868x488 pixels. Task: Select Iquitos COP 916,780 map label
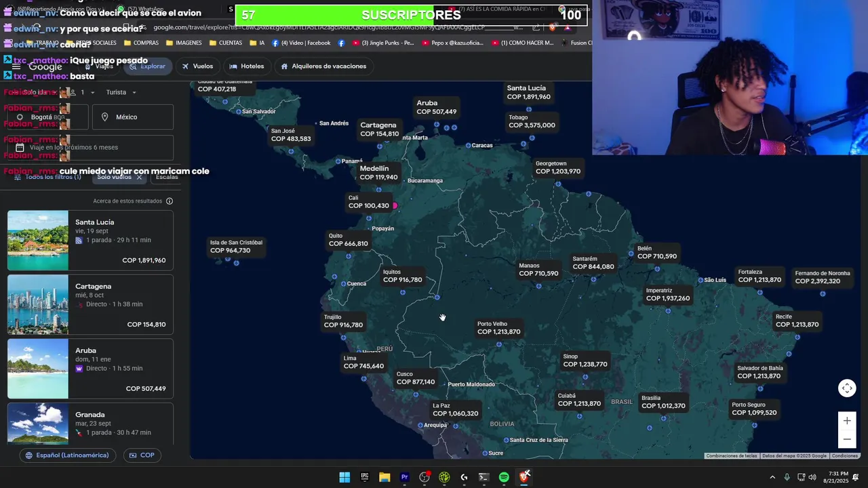[402, 276]
